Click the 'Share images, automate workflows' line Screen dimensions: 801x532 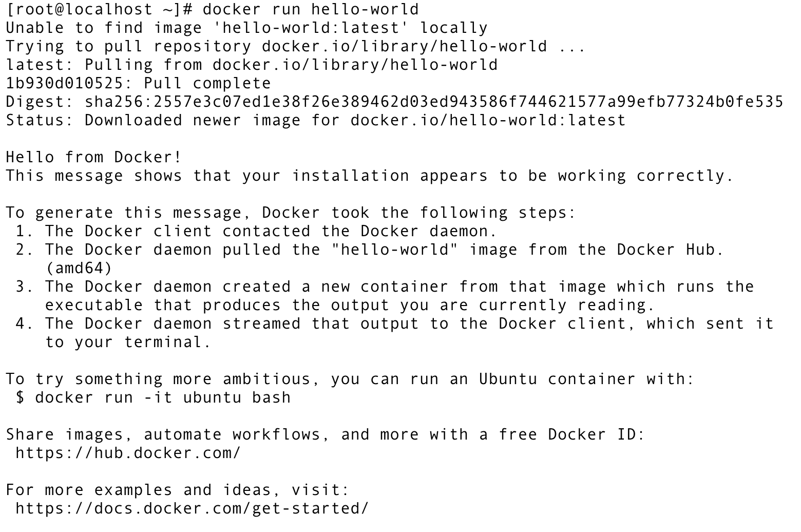click(325, 435)
